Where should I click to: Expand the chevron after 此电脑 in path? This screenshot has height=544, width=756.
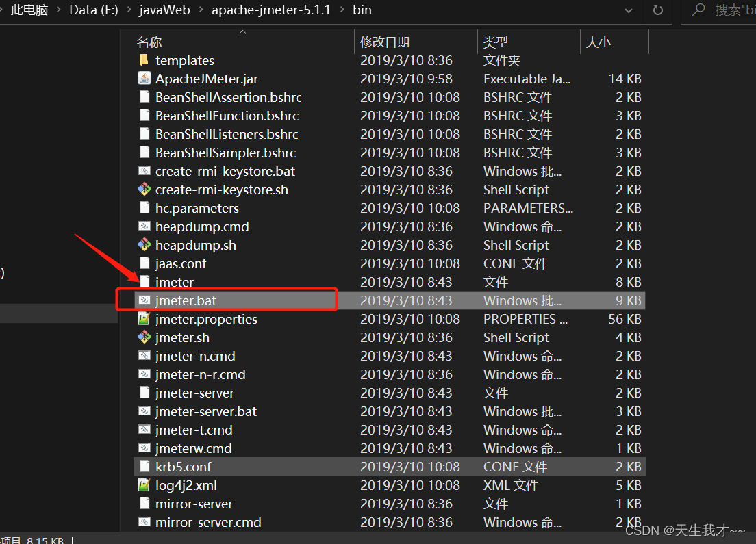coord(59,10)
